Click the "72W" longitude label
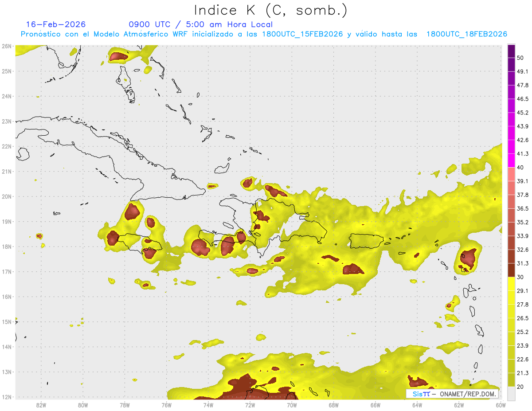This screenshot has width=532, height=411. click(250, 405)
